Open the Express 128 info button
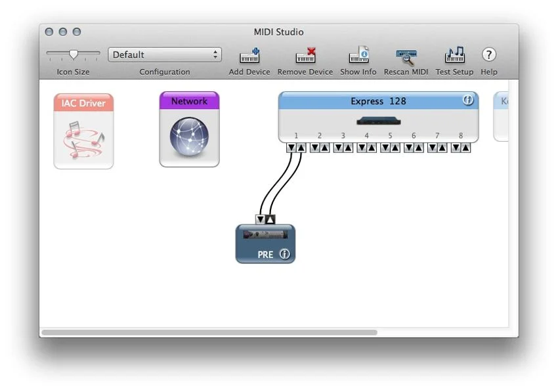The image size is (558, 392). point(468,100)
